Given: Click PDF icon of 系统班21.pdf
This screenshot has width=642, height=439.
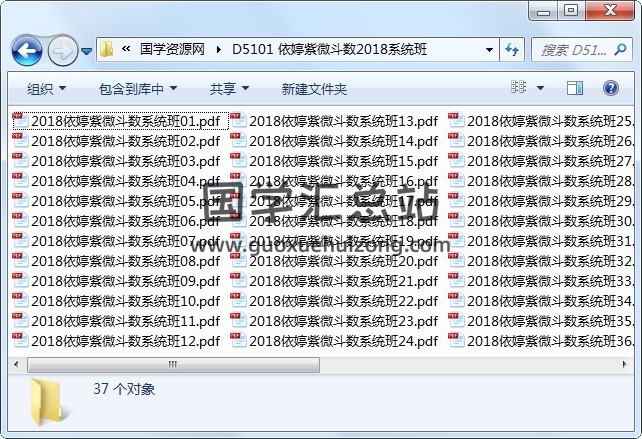Looking at the screenshot, I should (238, 281).
